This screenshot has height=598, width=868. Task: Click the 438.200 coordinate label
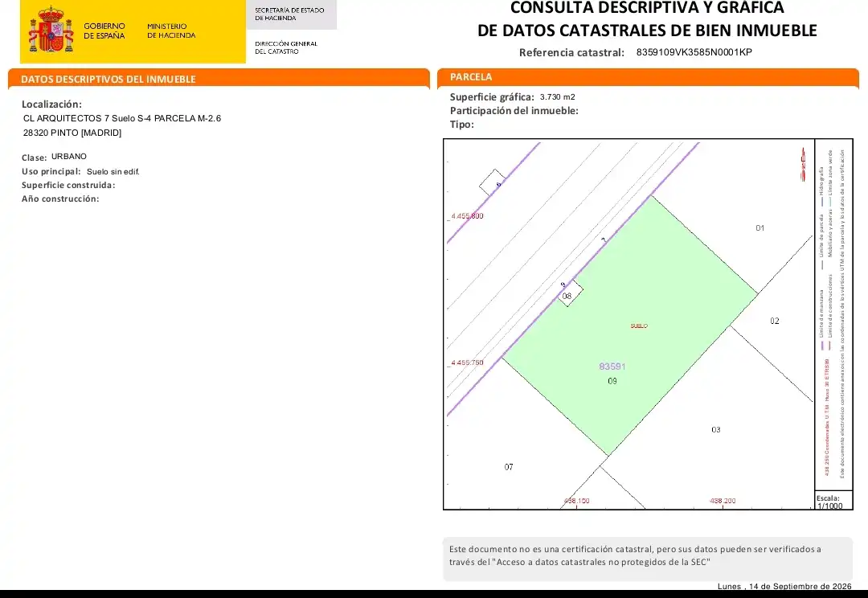click(x=723, y=501)
